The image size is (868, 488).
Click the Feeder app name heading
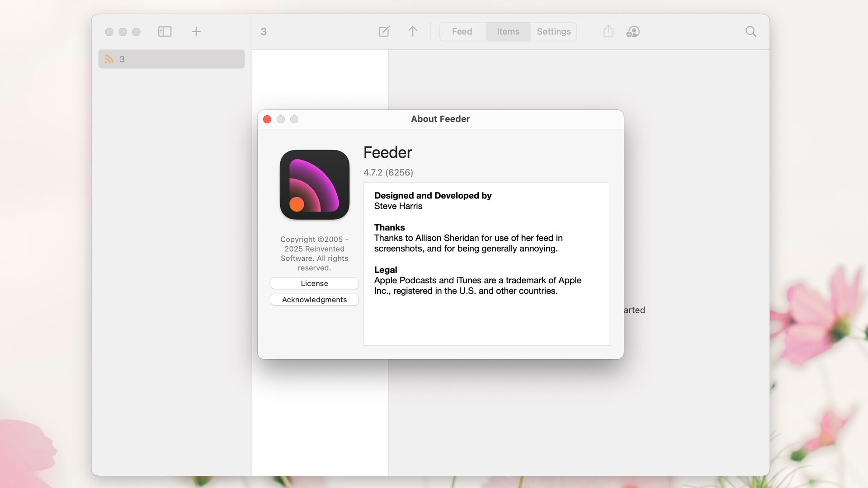388,153
